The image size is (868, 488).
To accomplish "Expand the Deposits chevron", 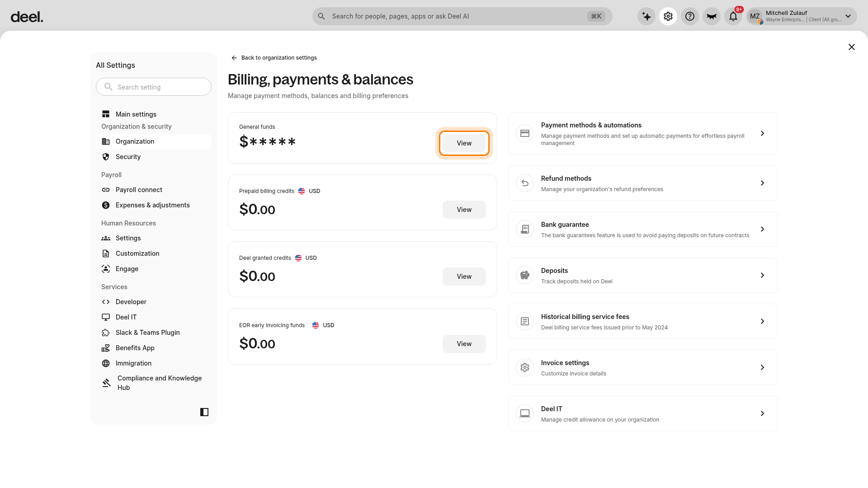I will [x=762, y=275].
